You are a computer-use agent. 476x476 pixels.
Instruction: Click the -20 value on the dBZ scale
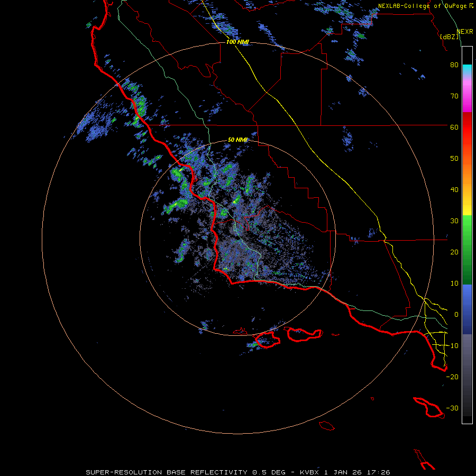[452, 377]
